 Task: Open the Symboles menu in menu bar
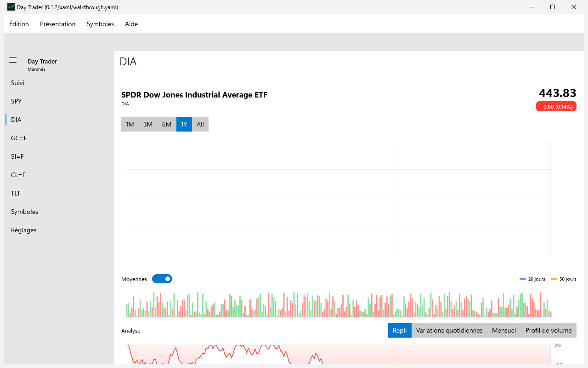pyautogui.click(x=100, y=24)
